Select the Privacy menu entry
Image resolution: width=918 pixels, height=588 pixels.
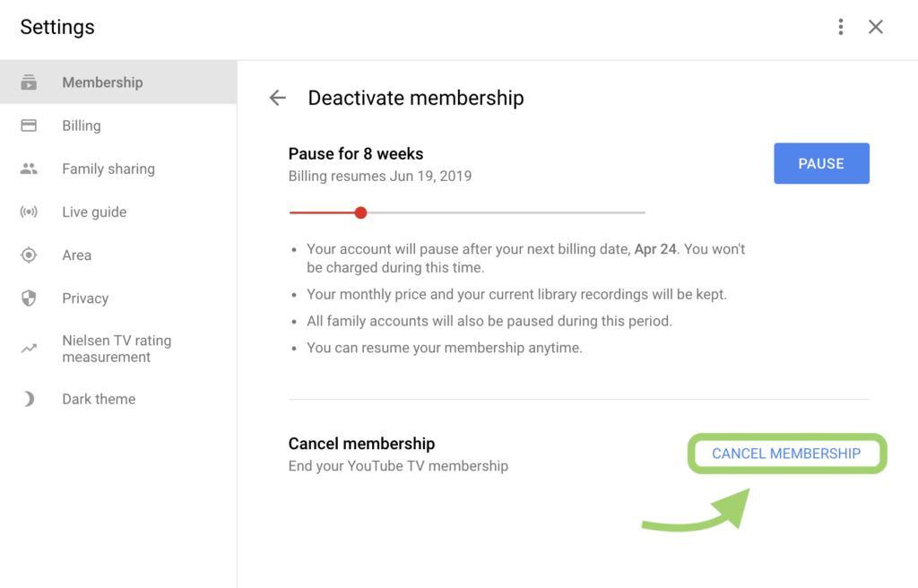click(x=118, y=298)
